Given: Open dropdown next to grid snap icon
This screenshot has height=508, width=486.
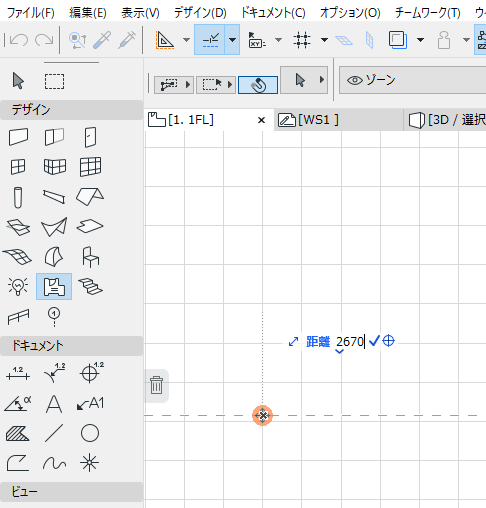Looking at the screenshot, I should click(324, 40).
